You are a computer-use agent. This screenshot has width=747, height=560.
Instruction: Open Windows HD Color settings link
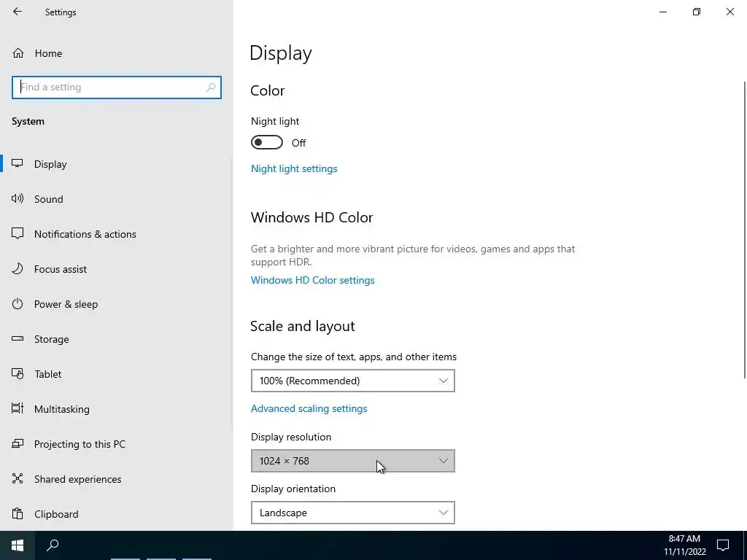[x=312, y=280]
